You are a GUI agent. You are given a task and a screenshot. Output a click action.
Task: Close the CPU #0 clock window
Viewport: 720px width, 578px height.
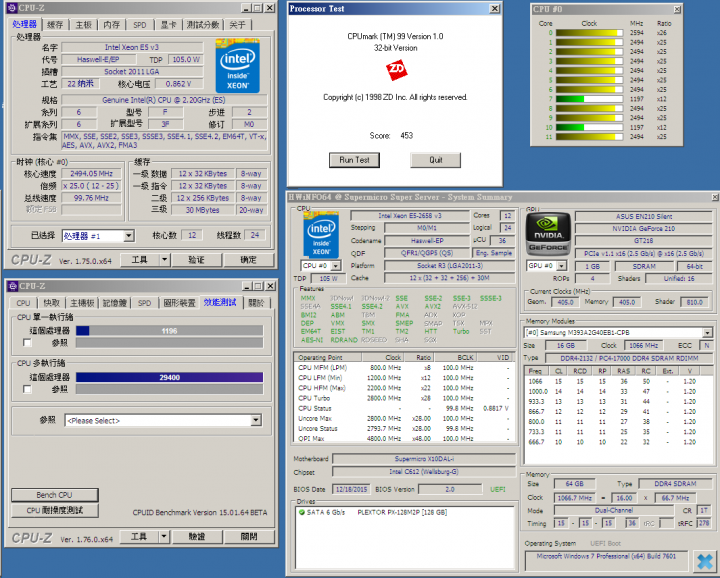point(677,9)
